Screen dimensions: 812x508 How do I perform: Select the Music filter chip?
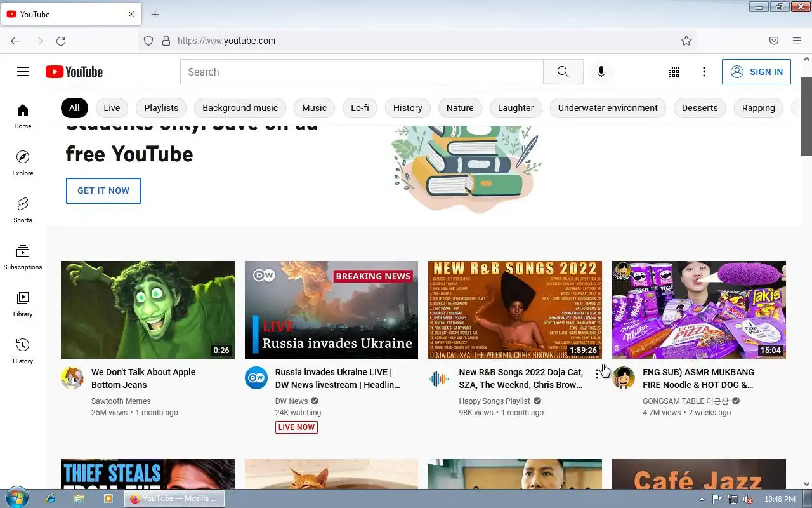click(314, 108)
